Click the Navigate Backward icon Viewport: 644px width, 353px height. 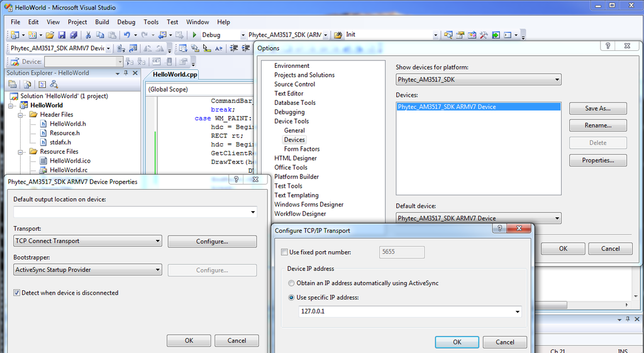click(162, 35)
